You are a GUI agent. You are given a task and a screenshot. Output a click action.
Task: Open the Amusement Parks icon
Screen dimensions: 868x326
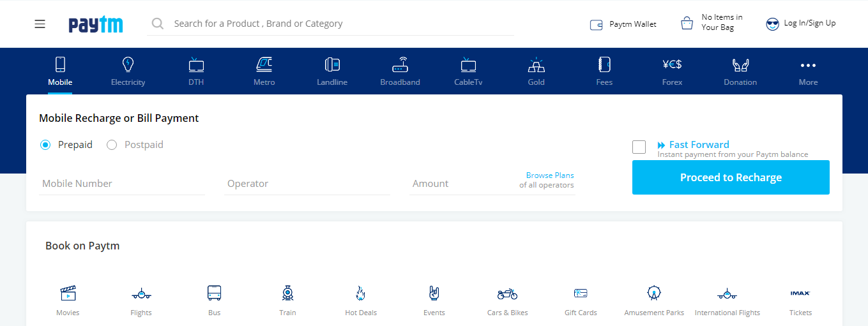point(654,293)
